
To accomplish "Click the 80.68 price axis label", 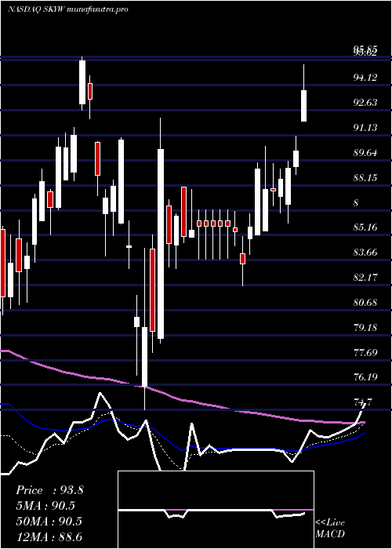I will [365, 303].
